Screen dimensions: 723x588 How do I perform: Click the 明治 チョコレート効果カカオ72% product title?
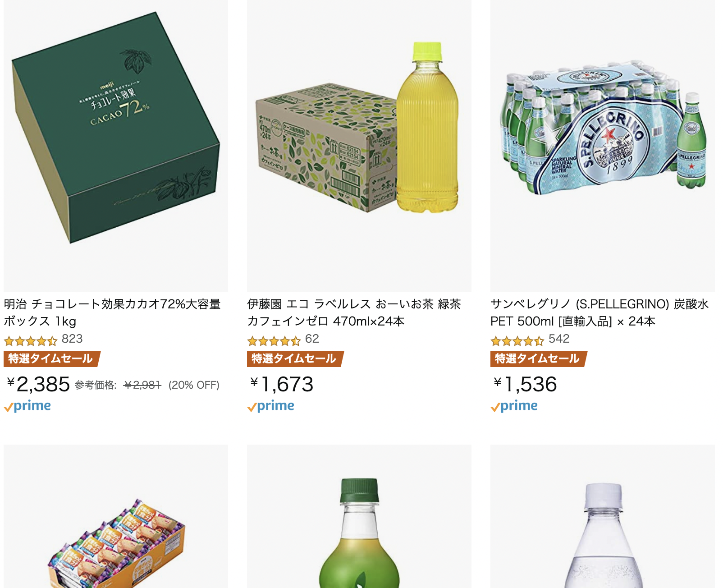(112, 312)
